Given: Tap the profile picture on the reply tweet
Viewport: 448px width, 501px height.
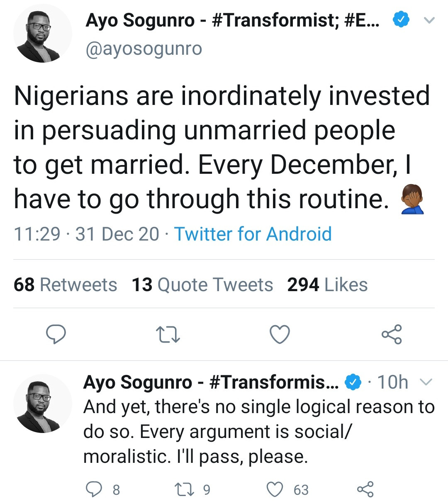Looking at the screenshot, I should click(x=42, y=404).
